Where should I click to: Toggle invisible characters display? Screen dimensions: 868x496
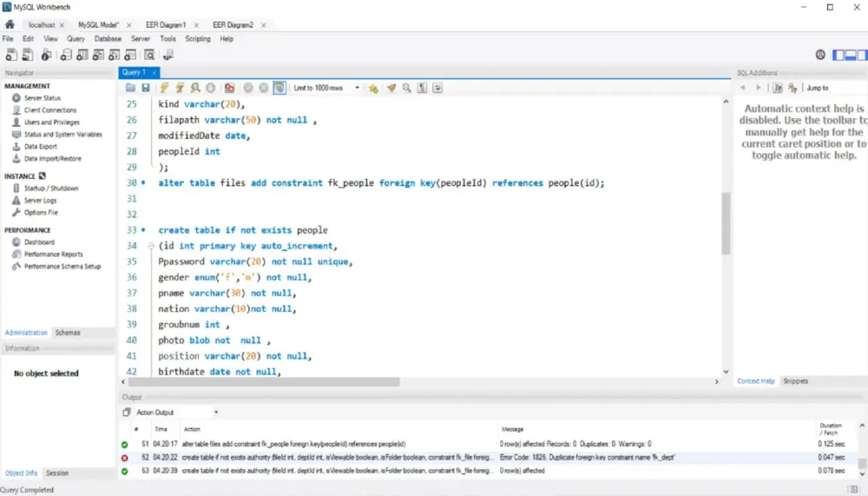pyautogui.click(x=423, y=88)
